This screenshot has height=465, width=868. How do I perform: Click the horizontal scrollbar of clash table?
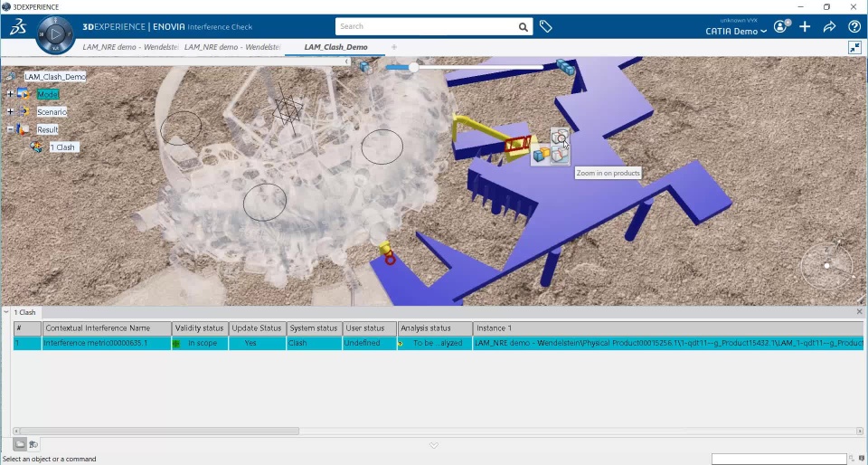tap(159, 431)
